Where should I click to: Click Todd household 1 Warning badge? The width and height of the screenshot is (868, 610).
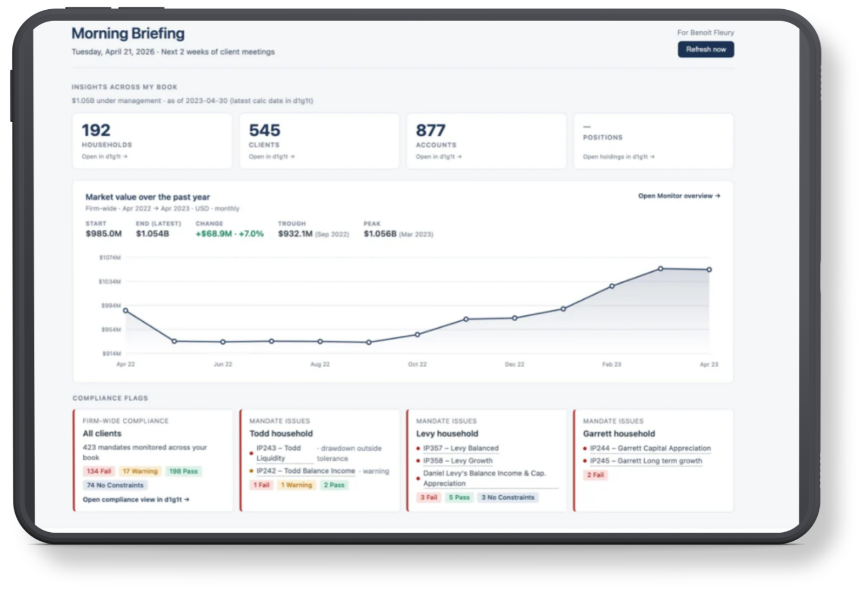(x=296, y=485)
